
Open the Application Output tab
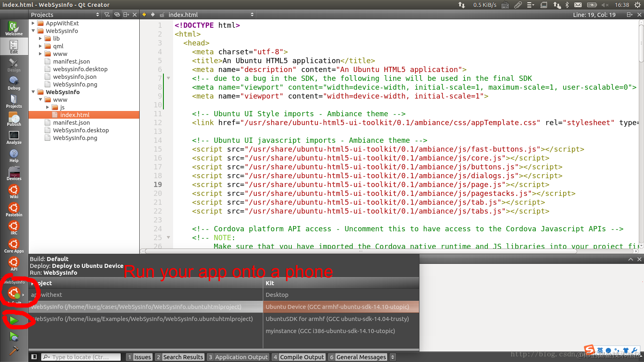point(237,357)
